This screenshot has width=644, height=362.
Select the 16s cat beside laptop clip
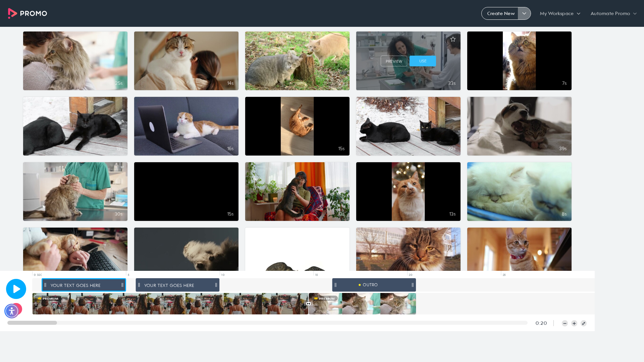[x=186, y=126]
